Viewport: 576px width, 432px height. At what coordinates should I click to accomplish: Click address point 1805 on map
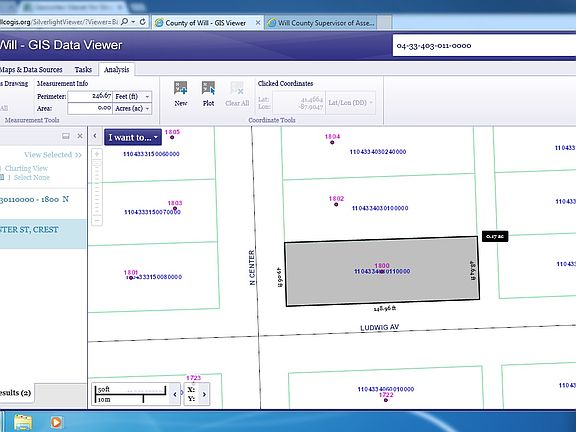pos(172,137)
